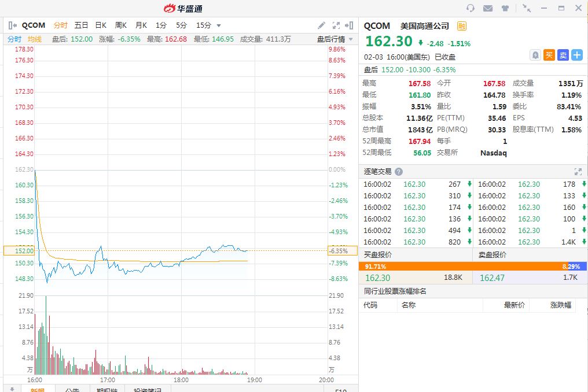The height and width of the screenshot is (392, 588).
Task: Add QCOM to watchlist with plus icon
Action: 577,55
